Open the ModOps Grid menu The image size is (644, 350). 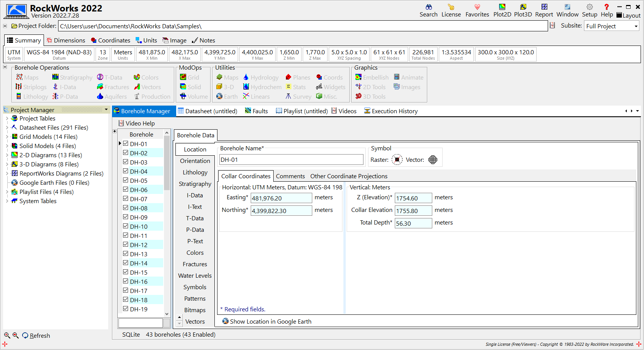190,77
